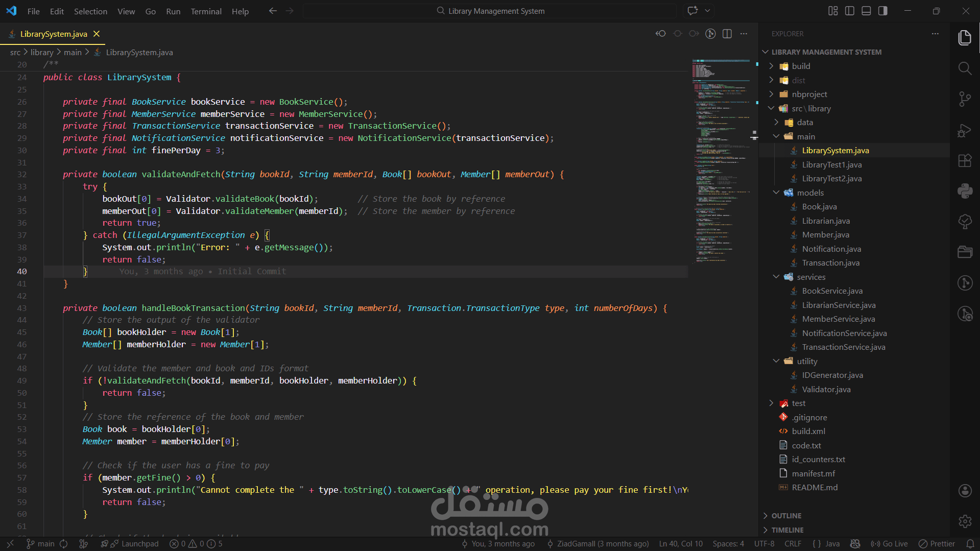Open the Customize Layout menu
This screenshot has width=980, height=551.
(x=833, y=11)
